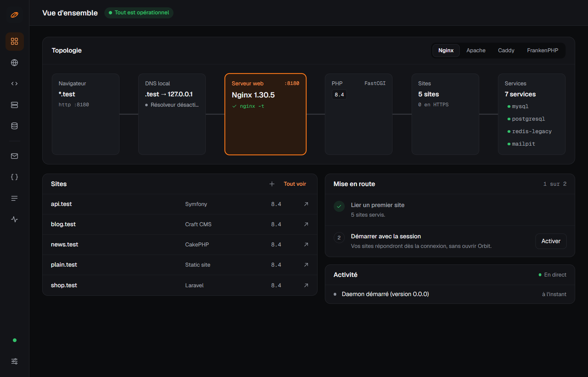Open the database cylinder icon in sidebar
The image size is (588, 377).
(14, 126)
